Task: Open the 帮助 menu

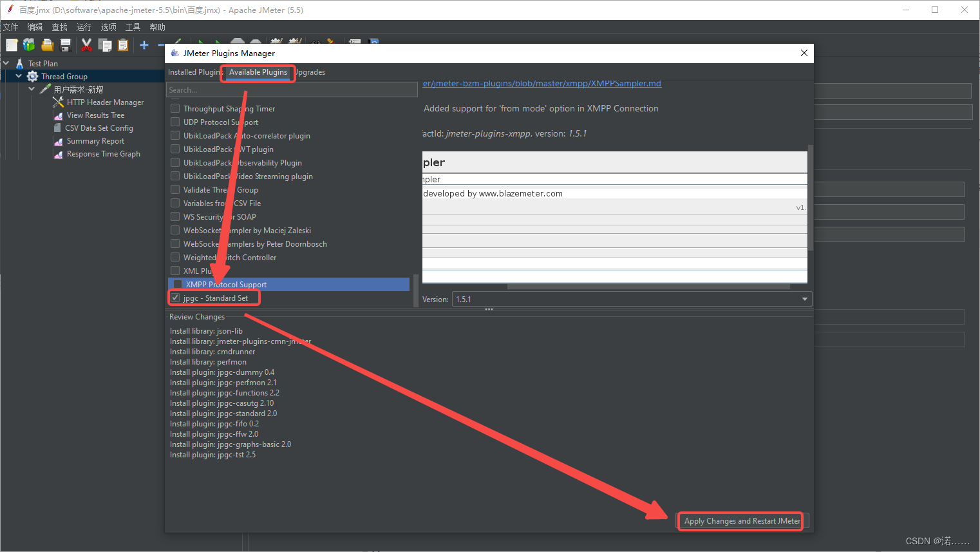Action: pos(157,27)
